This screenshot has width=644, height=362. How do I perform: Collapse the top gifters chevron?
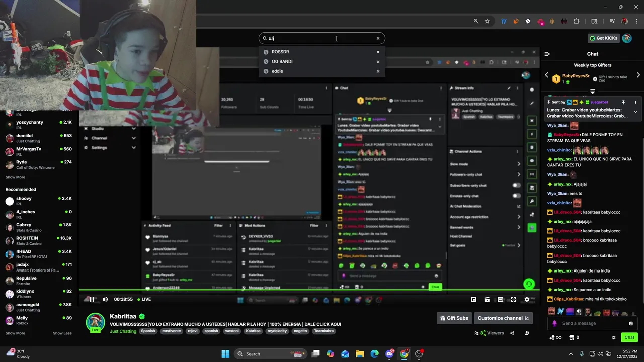[x=593, y=92]
